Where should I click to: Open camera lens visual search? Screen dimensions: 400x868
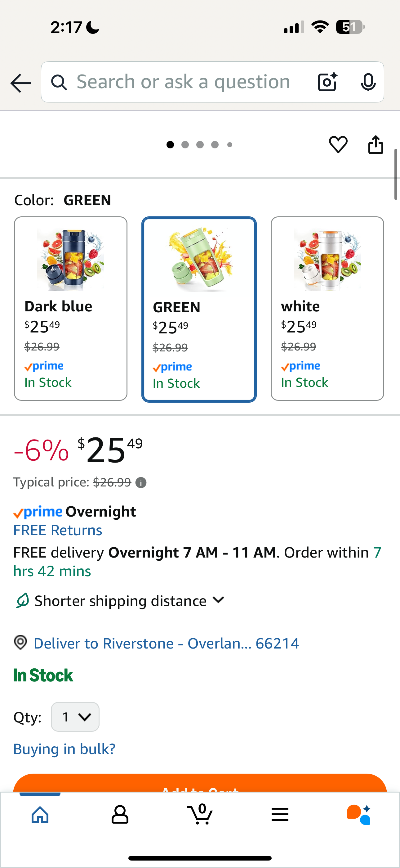tap(327, 82)
